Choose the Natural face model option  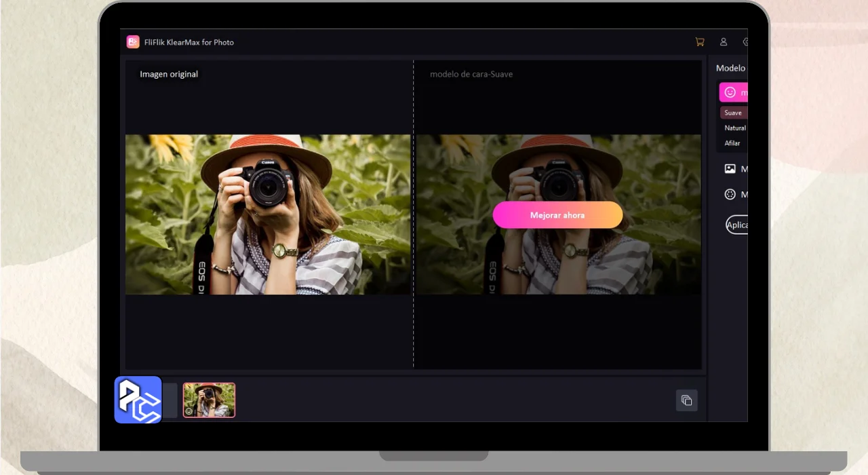(735, 128)
